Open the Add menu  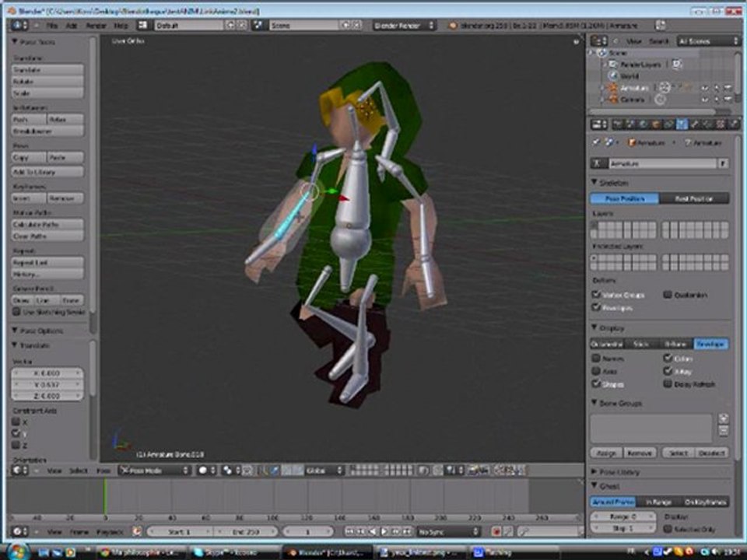72,25
